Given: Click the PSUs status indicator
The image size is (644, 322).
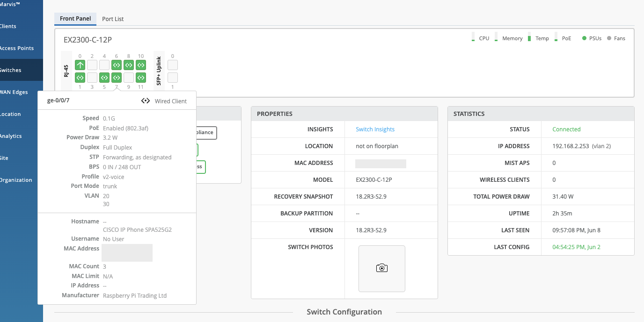Looking at the screenshot, I should tap(592, 38).
